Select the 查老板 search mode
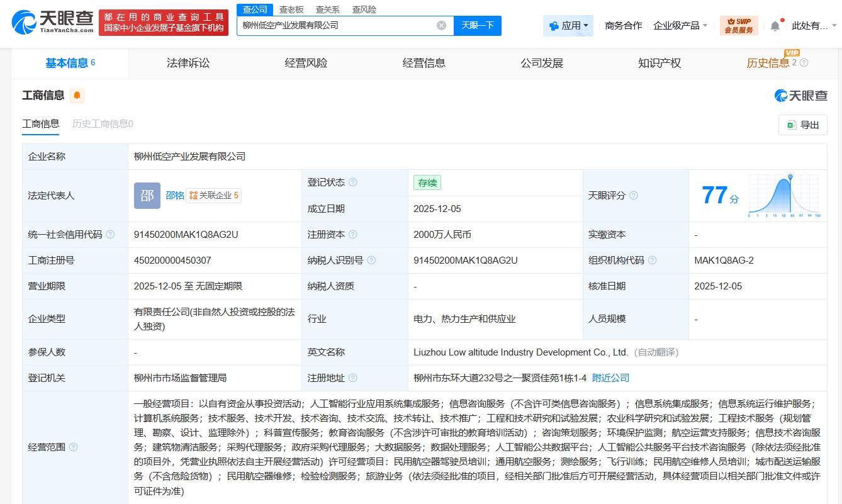Image resolution: width=842 pixels, height=504 pixels. click(291, 9)
